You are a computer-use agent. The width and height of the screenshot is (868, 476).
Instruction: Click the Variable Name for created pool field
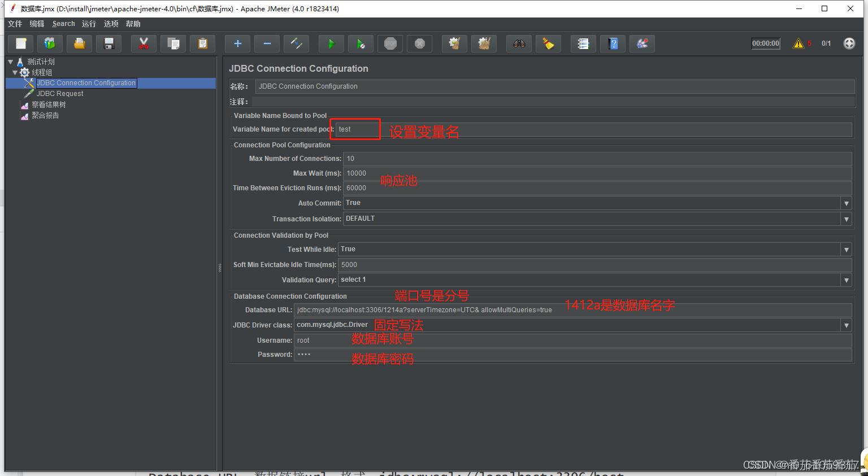(x=594, y=129)
